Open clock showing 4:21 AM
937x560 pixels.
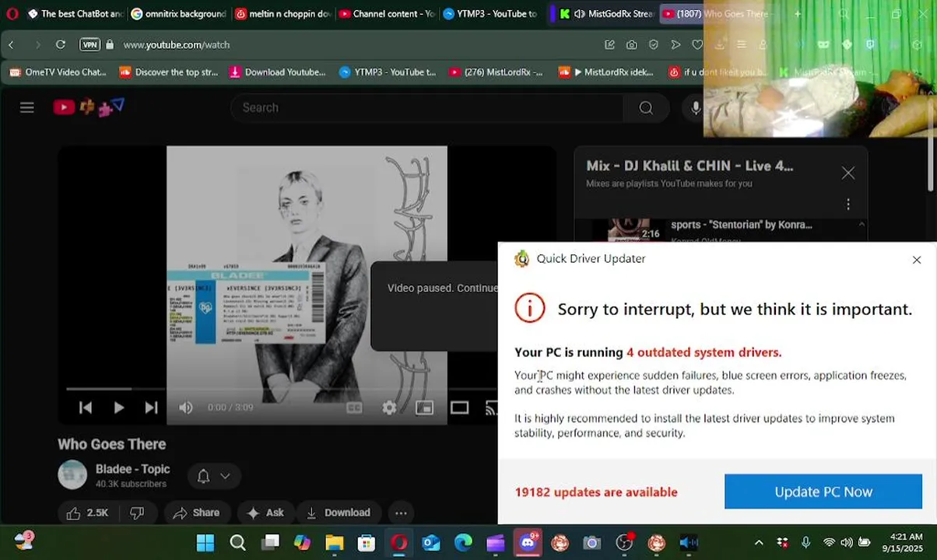click(x=906, y=543)
